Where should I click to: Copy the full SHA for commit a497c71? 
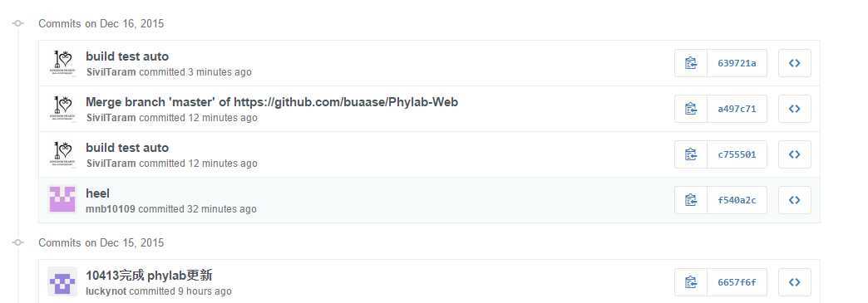pos(691,109)
